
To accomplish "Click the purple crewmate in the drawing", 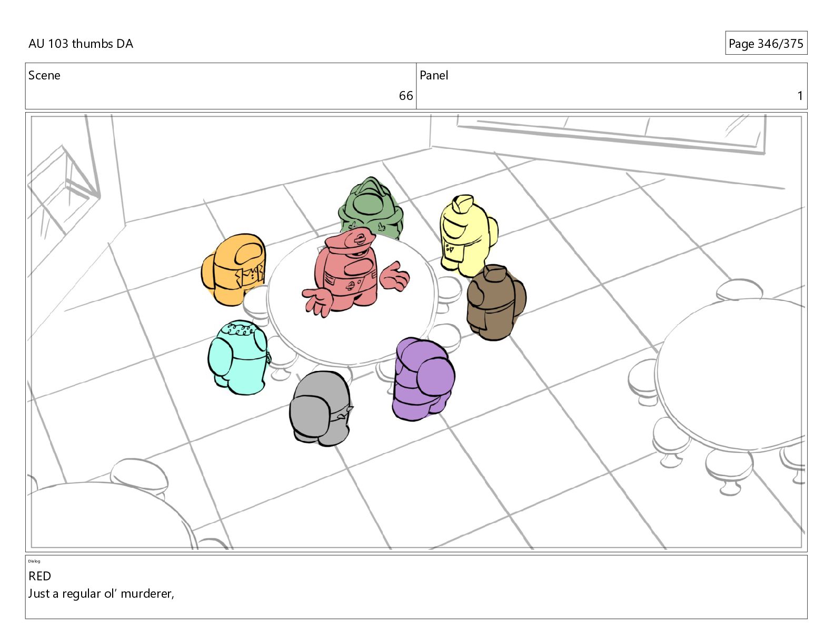I will (x=423, y=378).
